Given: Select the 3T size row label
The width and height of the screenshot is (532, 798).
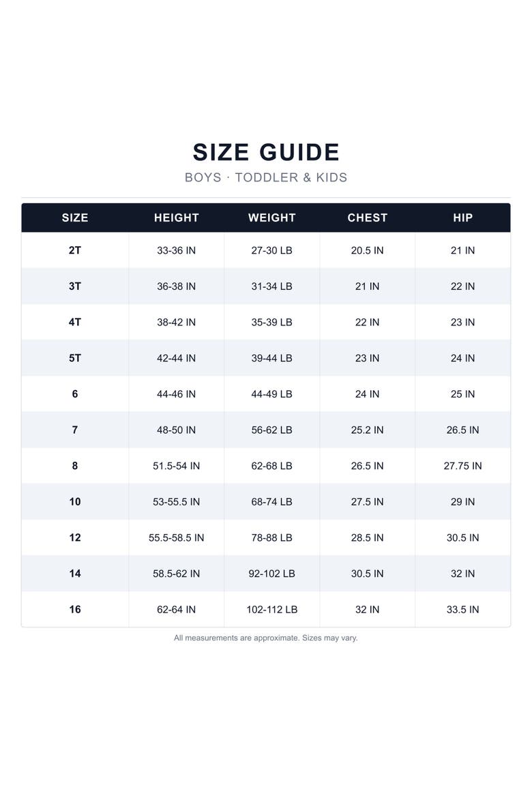Looking at the screenshot, I should 75,286.
